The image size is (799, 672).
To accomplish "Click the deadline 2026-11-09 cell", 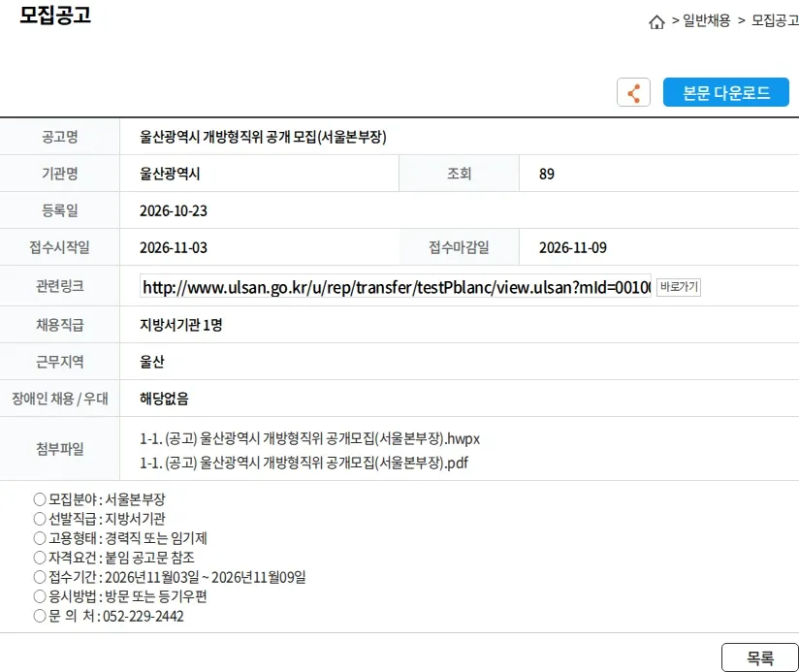I will tap(573, 247).
